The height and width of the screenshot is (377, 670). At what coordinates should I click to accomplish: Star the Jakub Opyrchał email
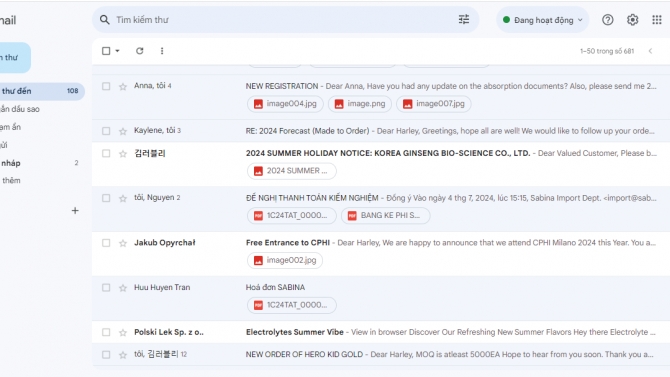123,243
